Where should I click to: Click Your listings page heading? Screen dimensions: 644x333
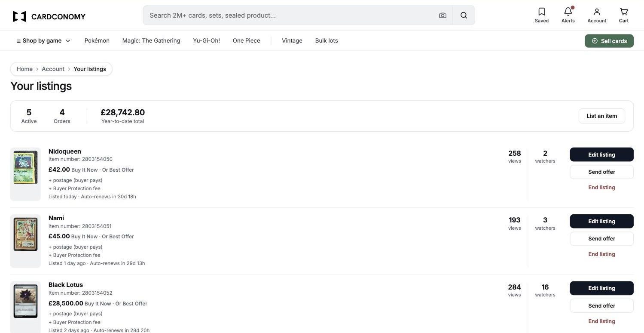(x=41, y=86)
